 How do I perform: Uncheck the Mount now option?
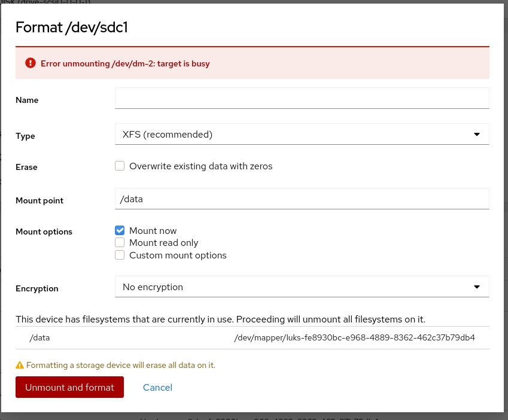[x=120, y=230]
